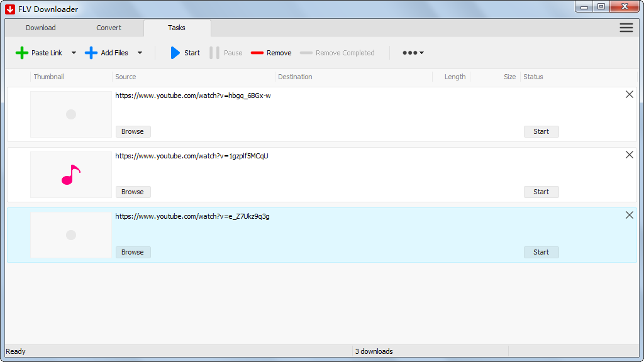
Task: Click Browse for the hbgq_6BGx-w task
Action: [133, 131]
